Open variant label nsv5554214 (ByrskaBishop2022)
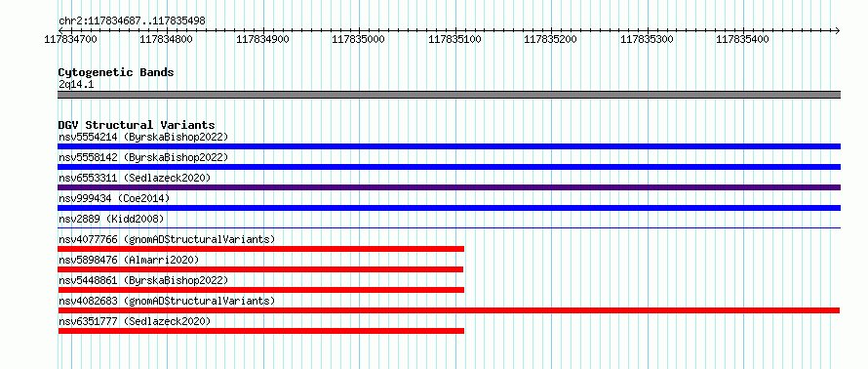This screenshot has width=868, height=369. coord(142,137)
